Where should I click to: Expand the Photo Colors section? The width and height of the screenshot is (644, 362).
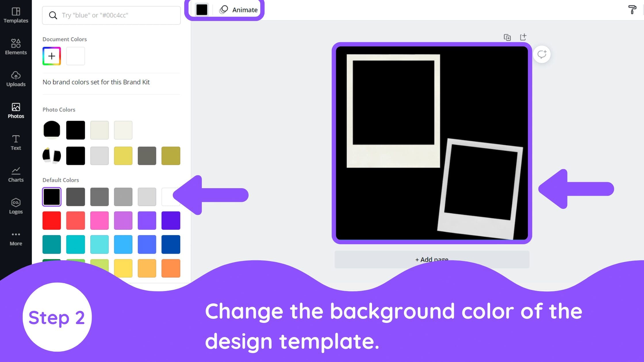click(59, 109)
